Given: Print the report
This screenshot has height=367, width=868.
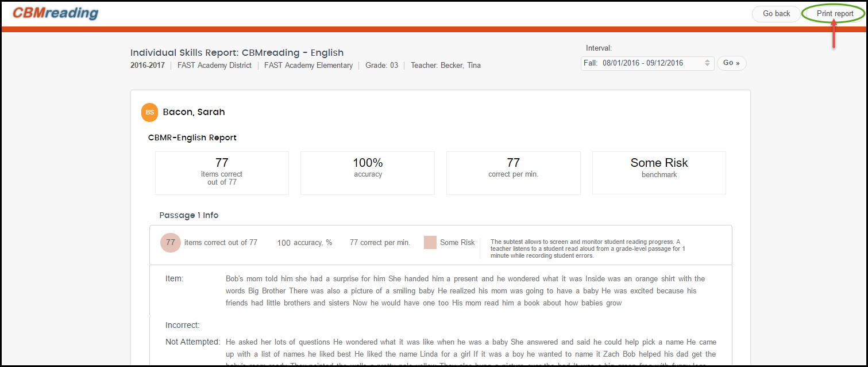Looking at the screenshot, I should pyautogui.click(x=835, y=14).
